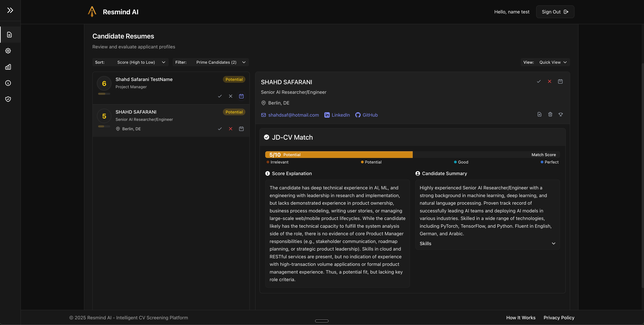
Task: Toggle red reject X in detail header
Action: coord(549,81)
